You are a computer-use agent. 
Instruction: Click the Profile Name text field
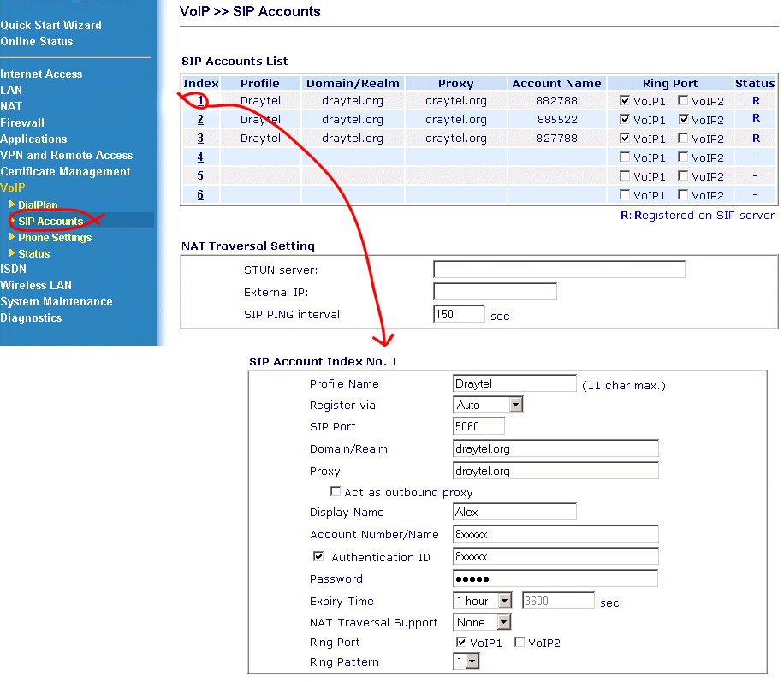[x=514, y=383]
